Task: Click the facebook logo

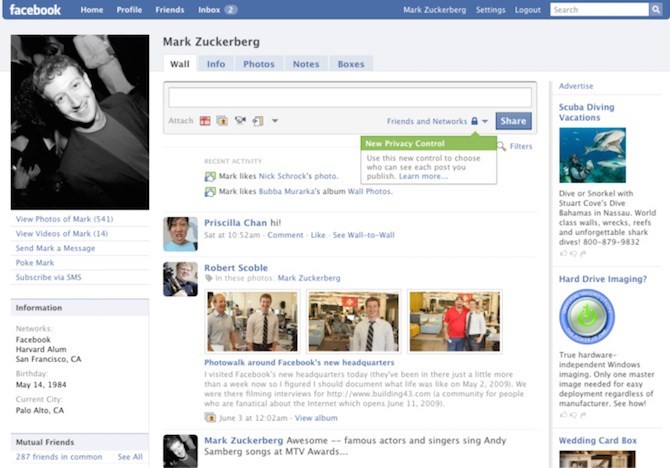Action: (35, 9)
